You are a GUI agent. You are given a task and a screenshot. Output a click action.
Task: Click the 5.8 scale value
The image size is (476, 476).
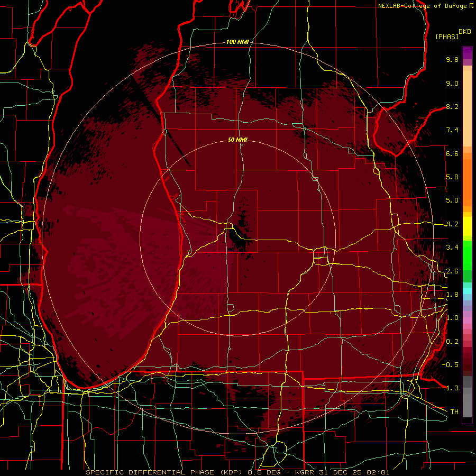[452, 177]
